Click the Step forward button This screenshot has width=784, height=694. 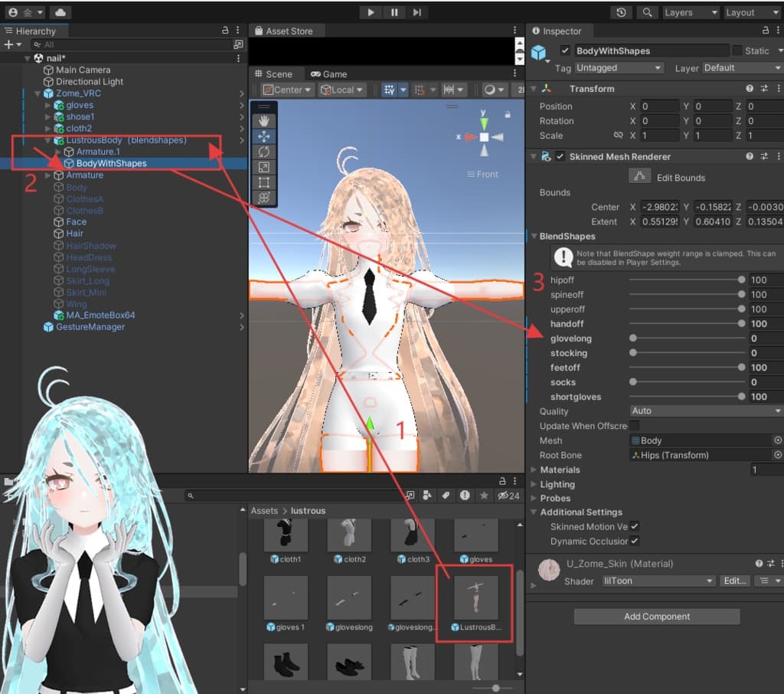pos(416,12)
